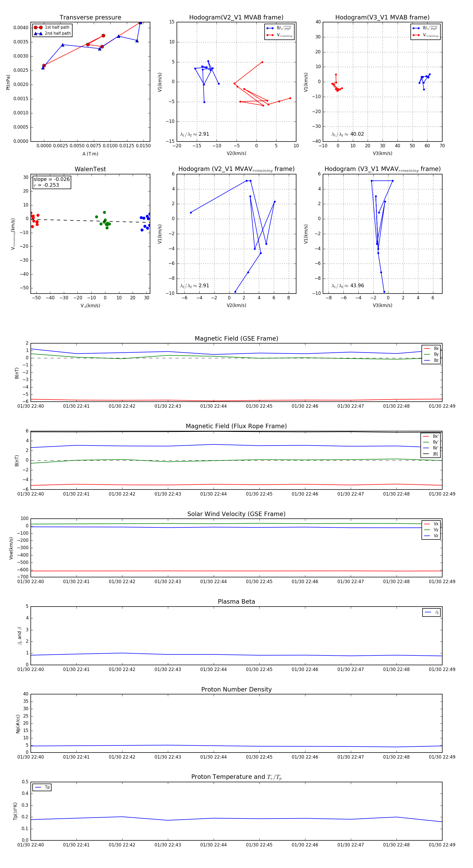
Task: Click the Hodogram(V3_V1 MVAB frame) title
Action: click(x=382, y=18)
